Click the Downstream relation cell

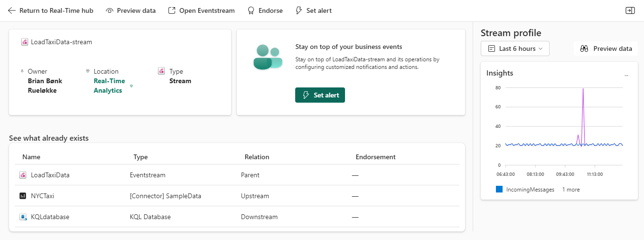point(259,217)
